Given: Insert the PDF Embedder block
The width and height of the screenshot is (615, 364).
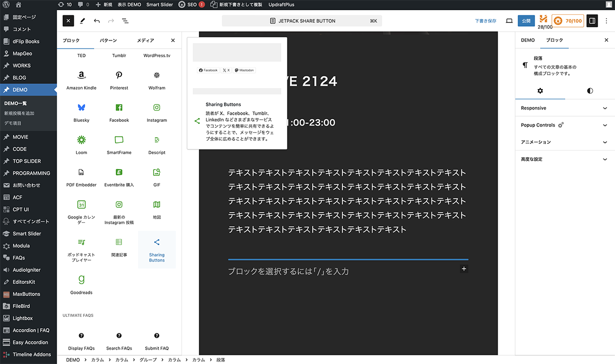Looking at the screenshot, I should pos(81,177).
